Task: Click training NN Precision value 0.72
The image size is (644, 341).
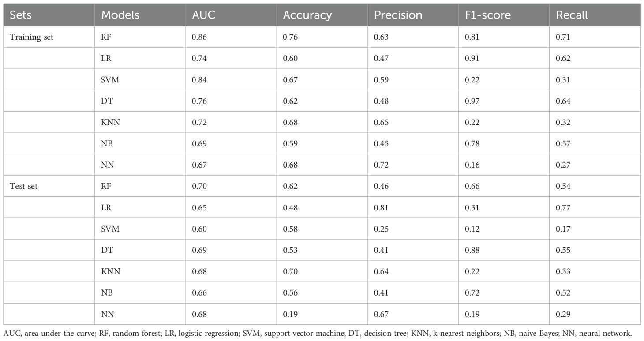Action: coord(381,165)
